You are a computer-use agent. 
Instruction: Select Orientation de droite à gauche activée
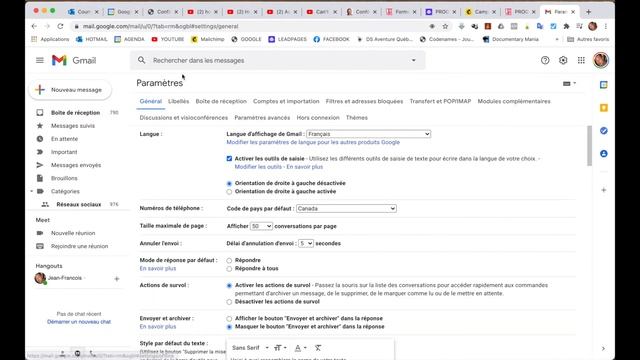[229, 191]
